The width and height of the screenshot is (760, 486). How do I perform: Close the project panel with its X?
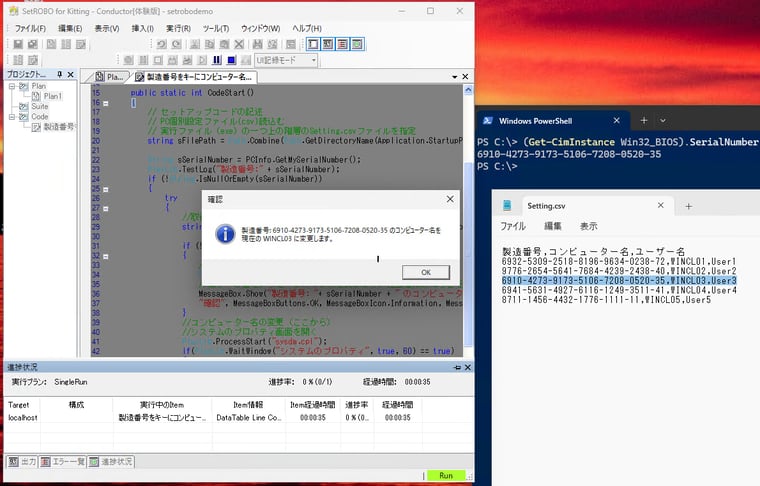pos(71,74)
